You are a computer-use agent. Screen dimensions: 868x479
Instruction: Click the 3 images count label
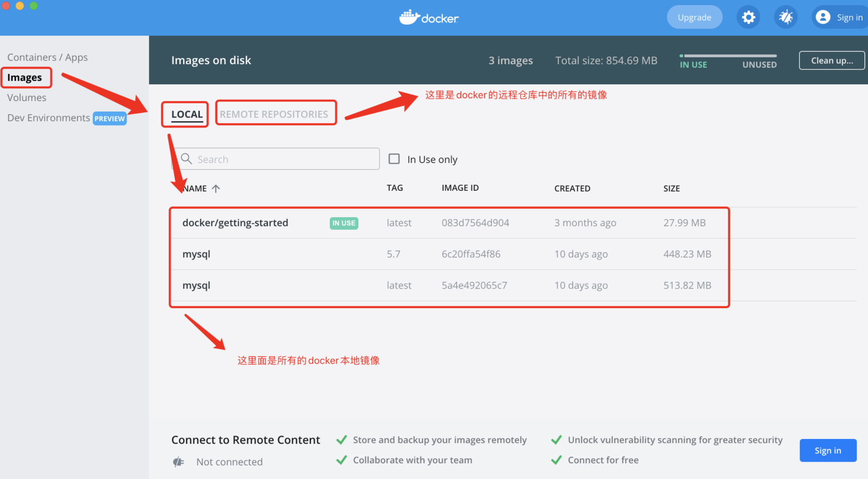(x=511, y=61)
